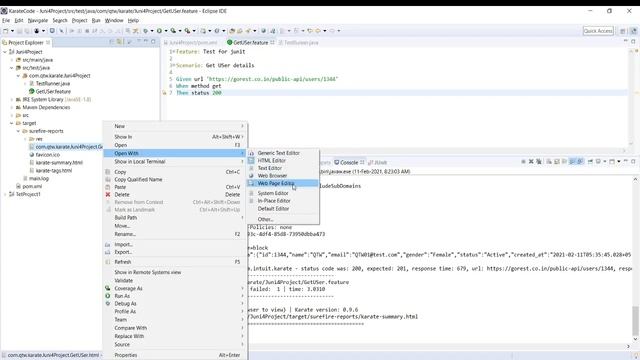Click the Debug bug toolbar icon
The image size is (640, 360).
[146, 31]
